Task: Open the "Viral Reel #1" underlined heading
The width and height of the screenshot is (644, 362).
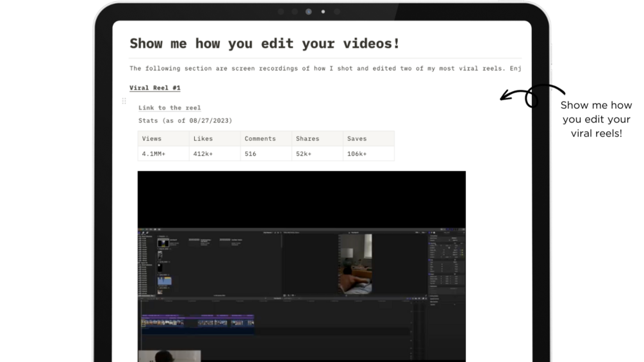Action: point(155,88)
